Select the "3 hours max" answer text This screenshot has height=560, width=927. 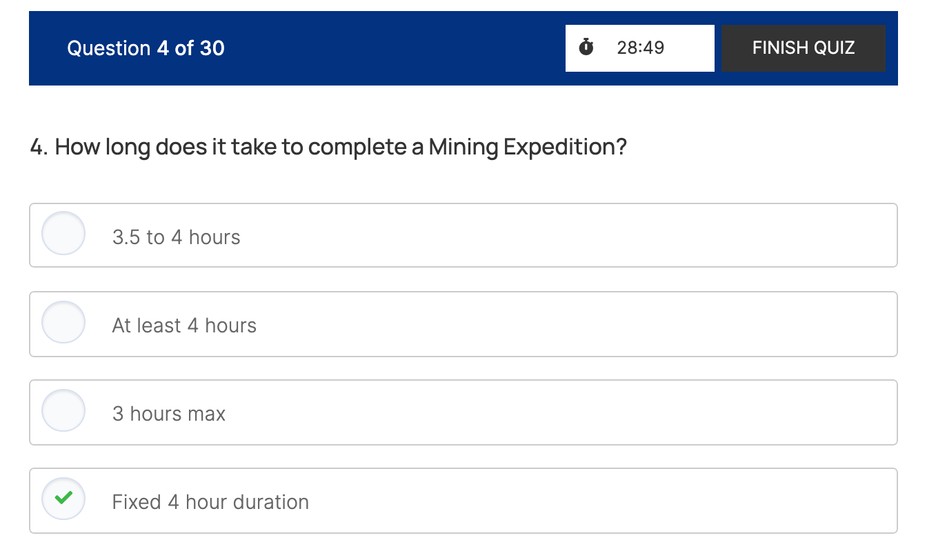pos(169,414)
